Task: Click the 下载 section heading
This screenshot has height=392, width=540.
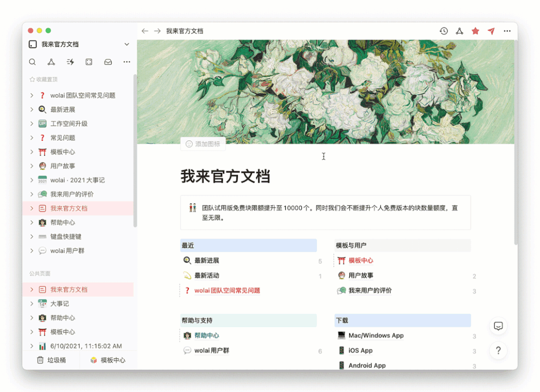Action: tap(402, 321)
